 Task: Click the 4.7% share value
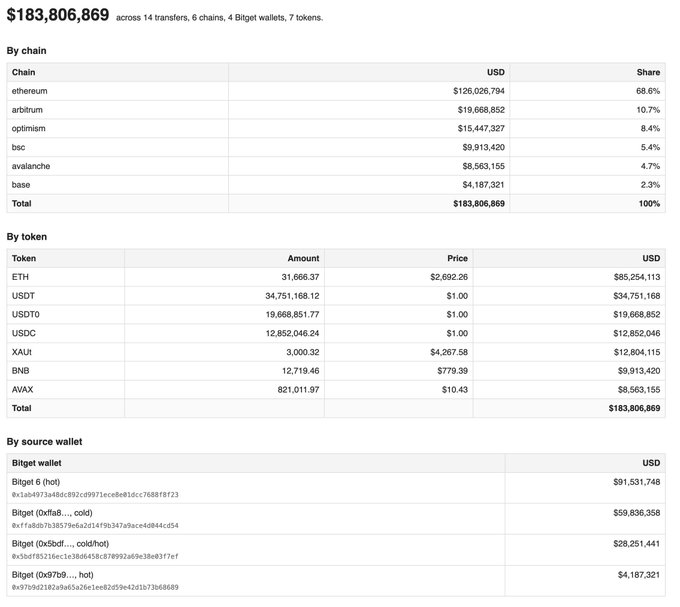click(x=650, y=166)
